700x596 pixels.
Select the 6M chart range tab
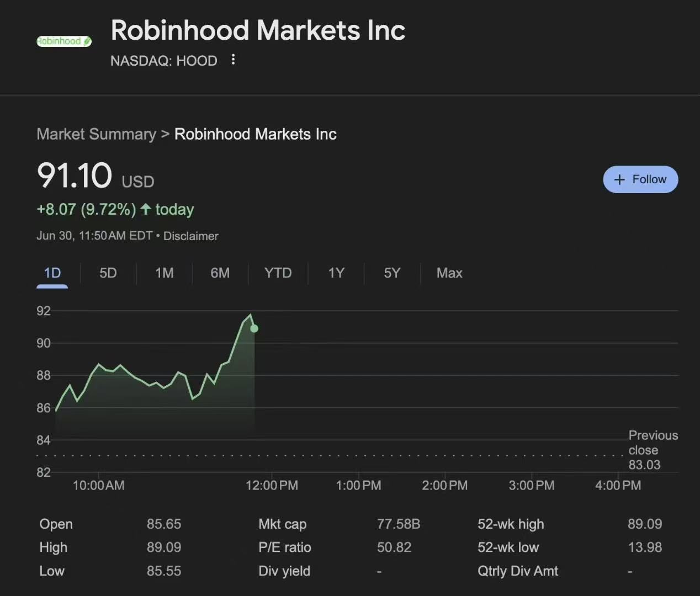[x=220, y=273]
